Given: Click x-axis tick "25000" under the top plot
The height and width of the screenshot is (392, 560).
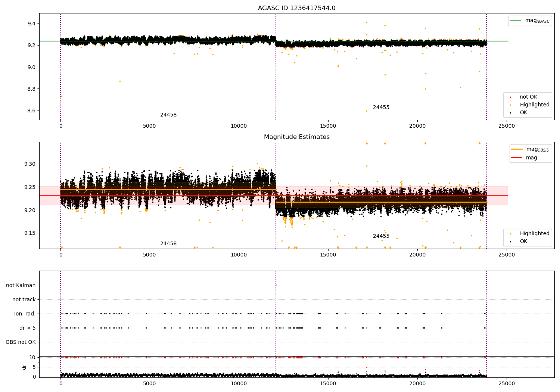Looking at the screenshot, I should click(506, 126).
